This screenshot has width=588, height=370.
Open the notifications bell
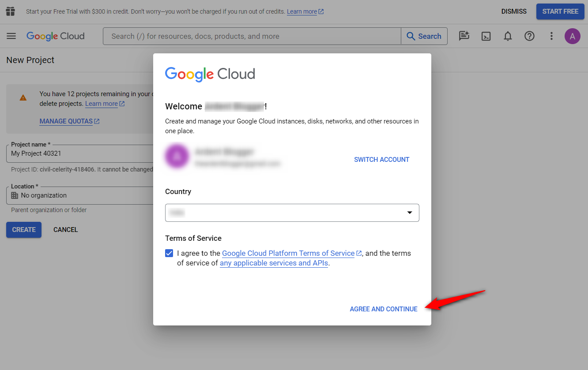tap(508, 36)
